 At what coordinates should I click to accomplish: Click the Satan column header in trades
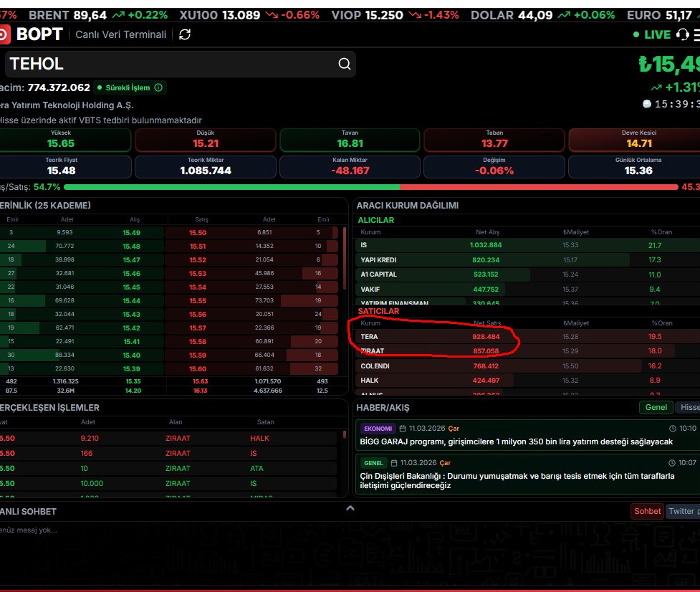tap(266, 422)
